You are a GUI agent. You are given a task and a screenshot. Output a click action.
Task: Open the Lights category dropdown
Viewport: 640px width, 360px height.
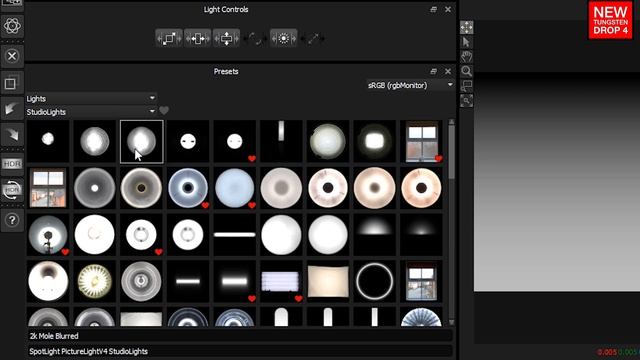(91, 98)
